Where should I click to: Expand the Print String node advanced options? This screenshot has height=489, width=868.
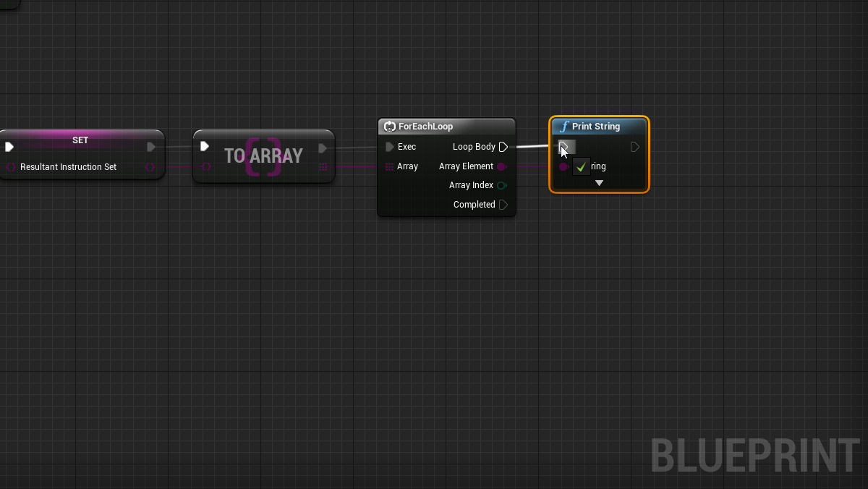599,183
